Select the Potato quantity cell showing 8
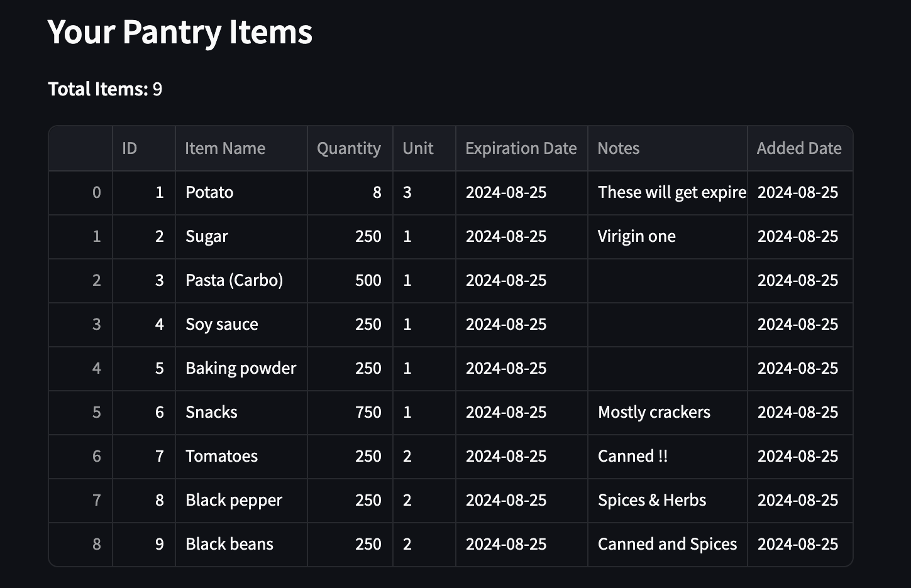This screenshot has height=588, width=911. click(377, 192)
